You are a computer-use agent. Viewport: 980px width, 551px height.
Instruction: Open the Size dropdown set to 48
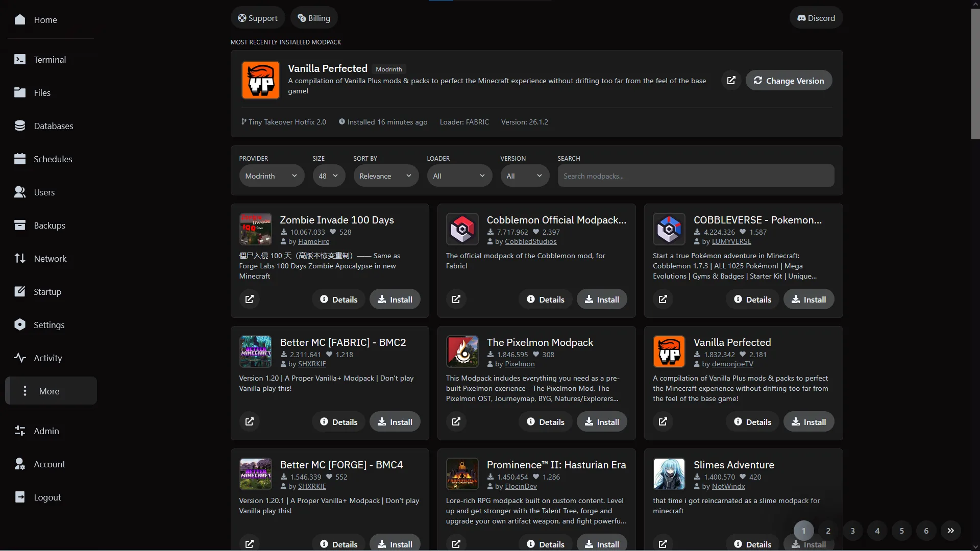329,176
